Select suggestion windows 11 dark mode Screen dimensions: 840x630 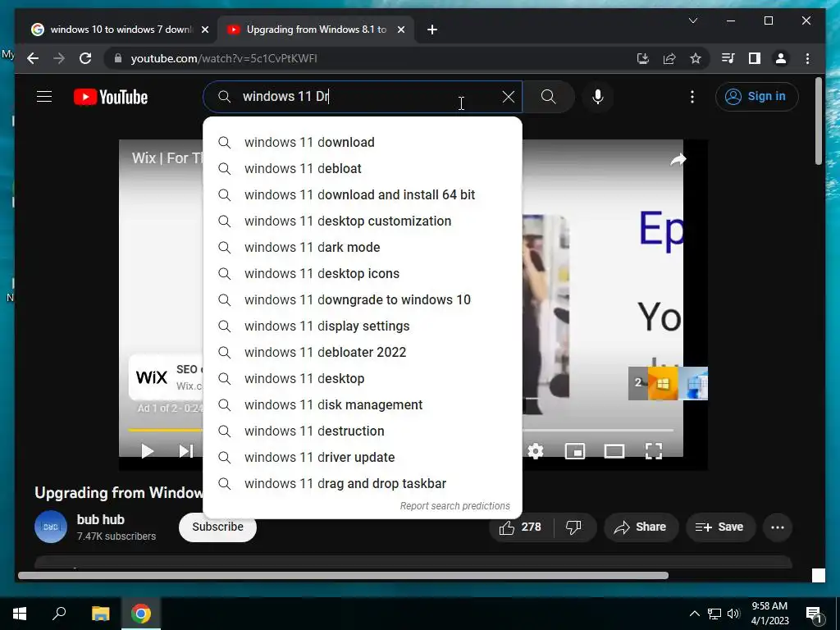(363, 248)
